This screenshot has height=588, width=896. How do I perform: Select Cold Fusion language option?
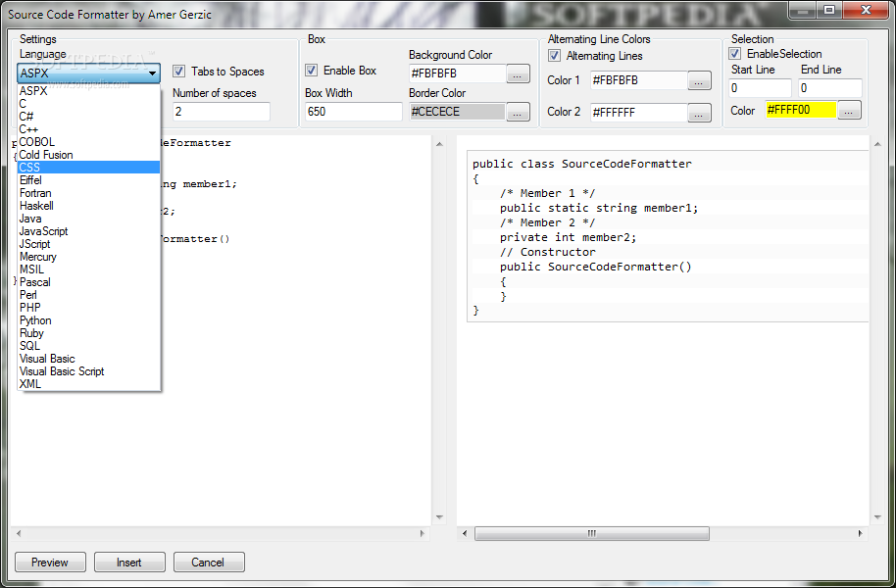tap(88, 154)
